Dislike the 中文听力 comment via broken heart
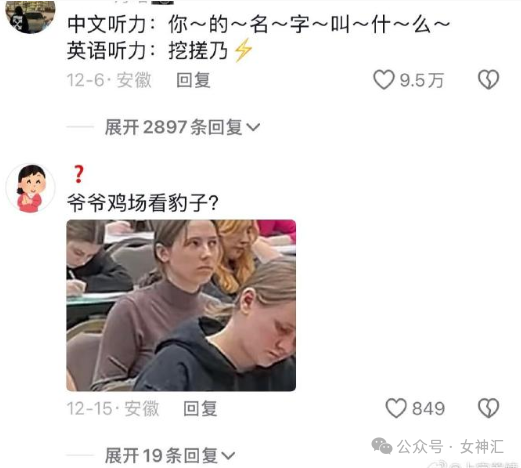 (488, 79)
